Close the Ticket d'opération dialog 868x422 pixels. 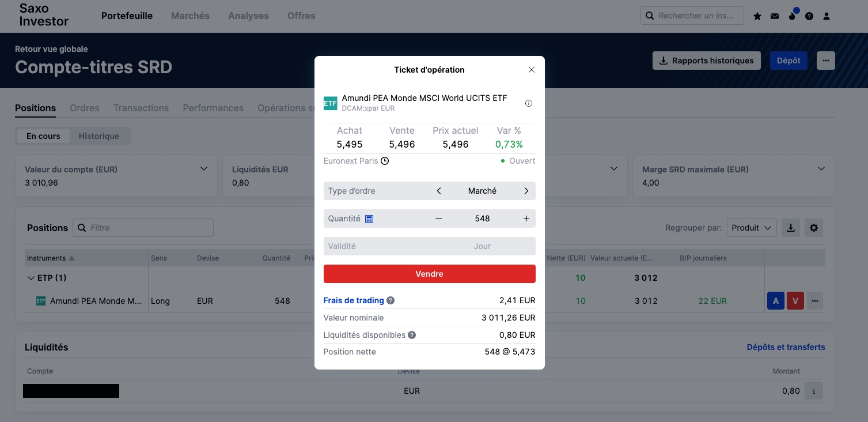point(532,70)
